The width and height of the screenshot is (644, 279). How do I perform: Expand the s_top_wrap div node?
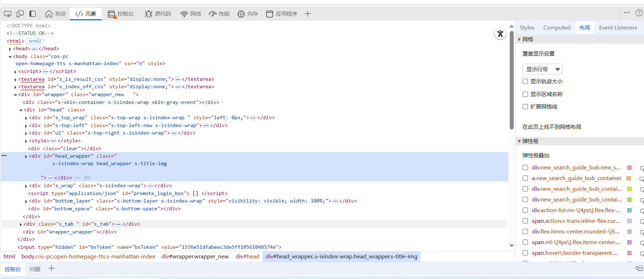(26, 118)
